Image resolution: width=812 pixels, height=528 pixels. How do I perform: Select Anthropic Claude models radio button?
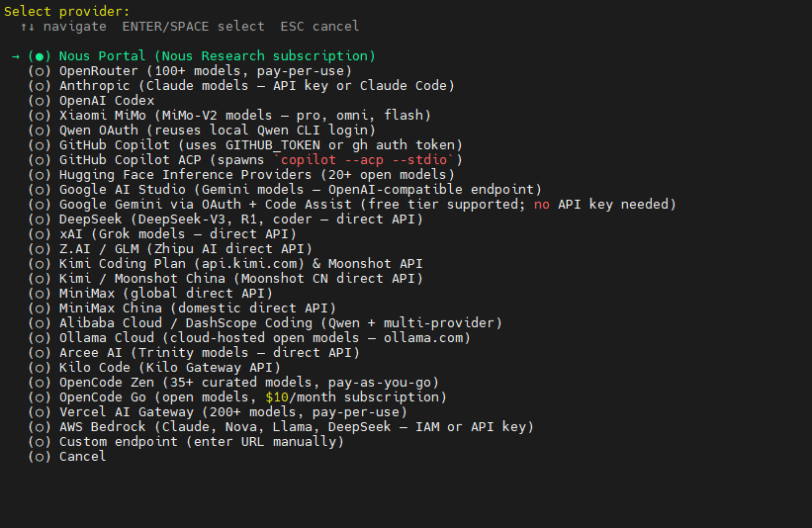click(x=40, y=86)
